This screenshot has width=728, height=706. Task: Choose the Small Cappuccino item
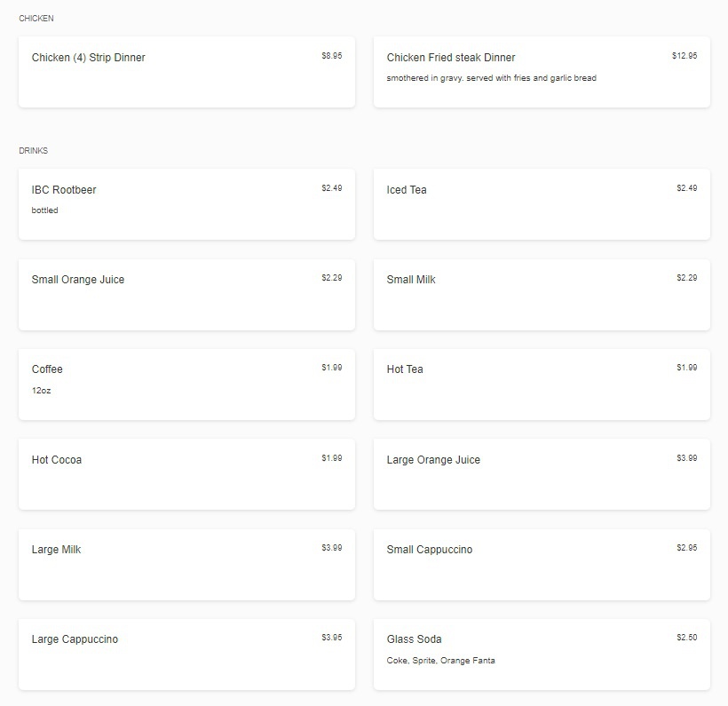point(542,564)
